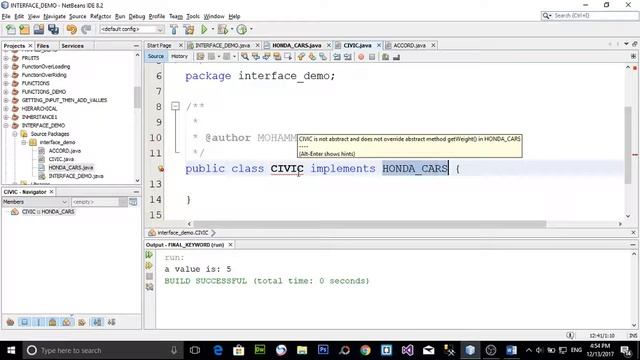Click the Comment editor toolbar icon
The height and width of the screenshot is (360, 640).
pyautogui.click(x=385, y=57)
